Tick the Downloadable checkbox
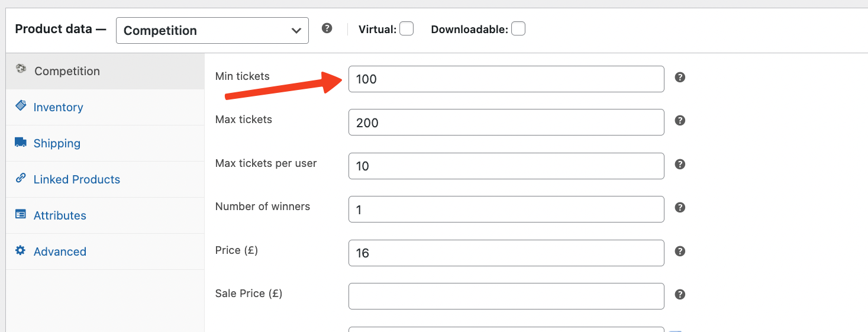 click(518, 29)
